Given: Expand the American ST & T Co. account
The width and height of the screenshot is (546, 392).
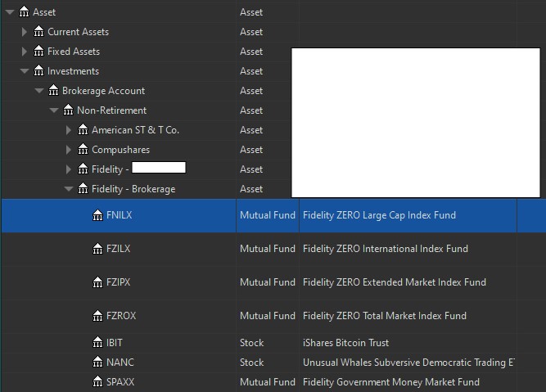Looking at the screenshot, I should 69,130.
